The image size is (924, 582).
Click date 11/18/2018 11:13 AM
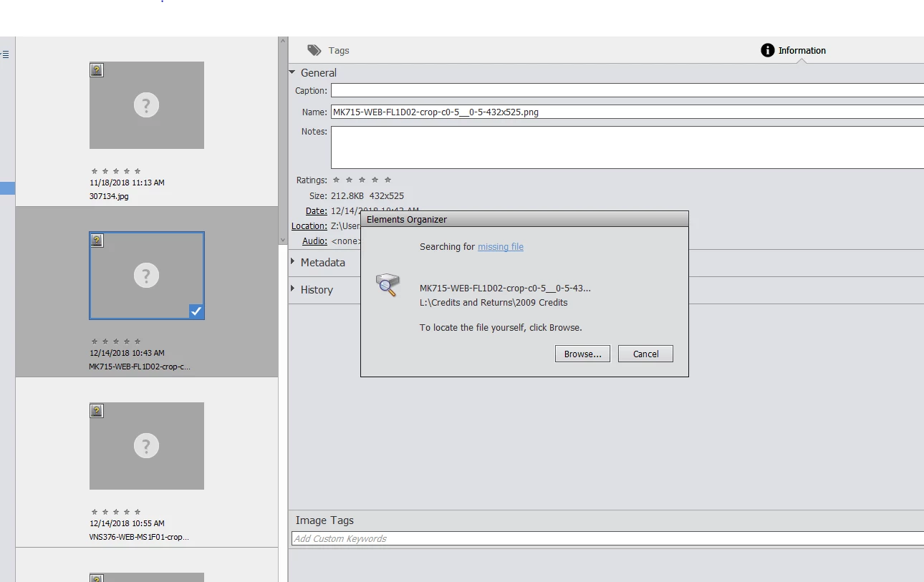coord(127,183)
